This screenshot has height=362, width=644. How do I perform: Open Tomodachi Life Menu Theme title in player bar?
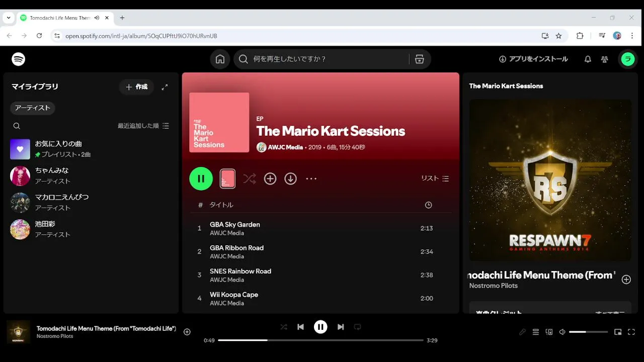tap(106, 328)
